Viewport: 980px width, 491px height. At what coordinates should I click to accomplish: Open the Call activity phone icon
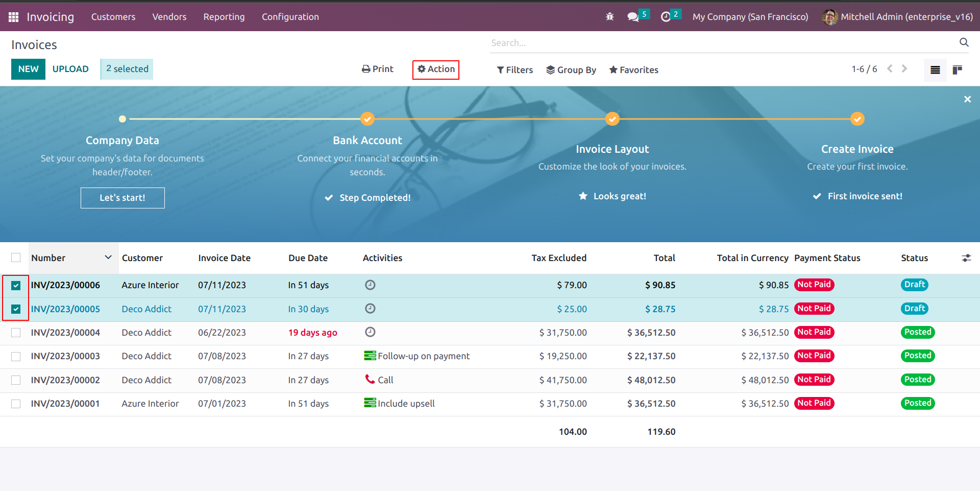370,379
